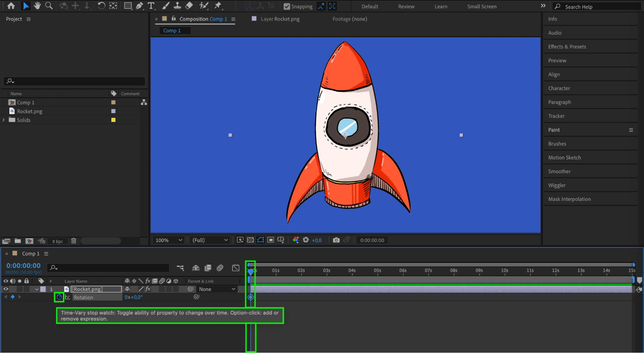Screen dimensions: 644x353
Task: Select the Type tool
Action: 151,6
